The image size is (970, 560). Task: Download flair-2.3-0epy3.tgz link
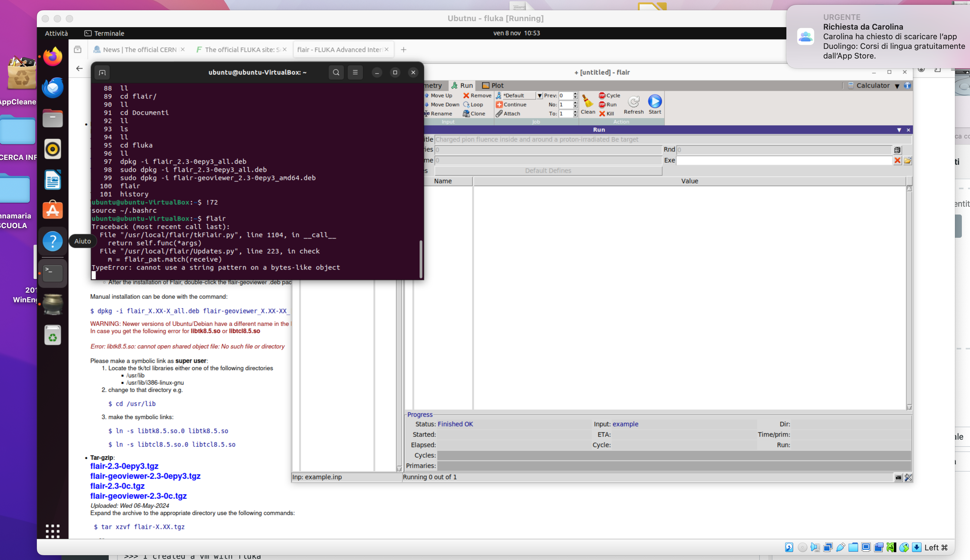(x=124, y=466)
